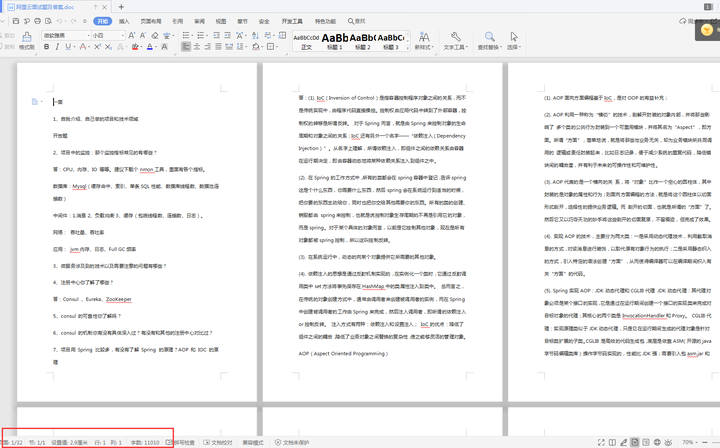
Task: Open Find and Replace (查找替换) magnifier
Action: [490, 41]
